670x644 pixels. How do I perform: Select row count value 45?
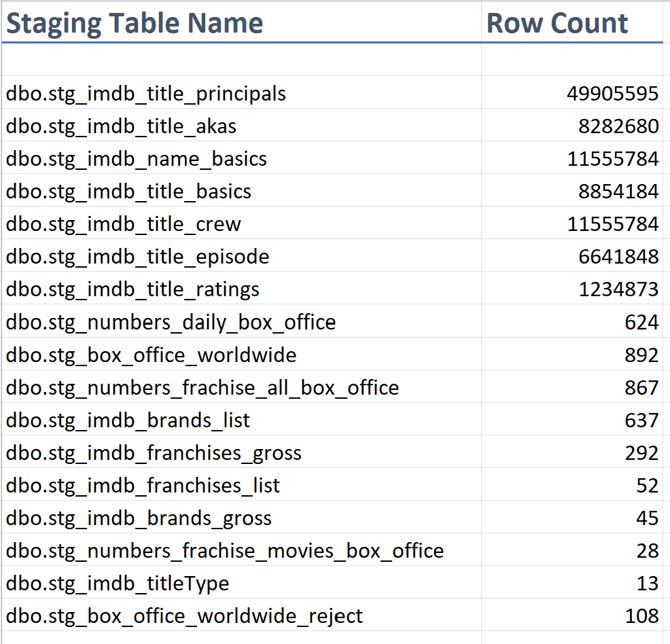[572, 517]
